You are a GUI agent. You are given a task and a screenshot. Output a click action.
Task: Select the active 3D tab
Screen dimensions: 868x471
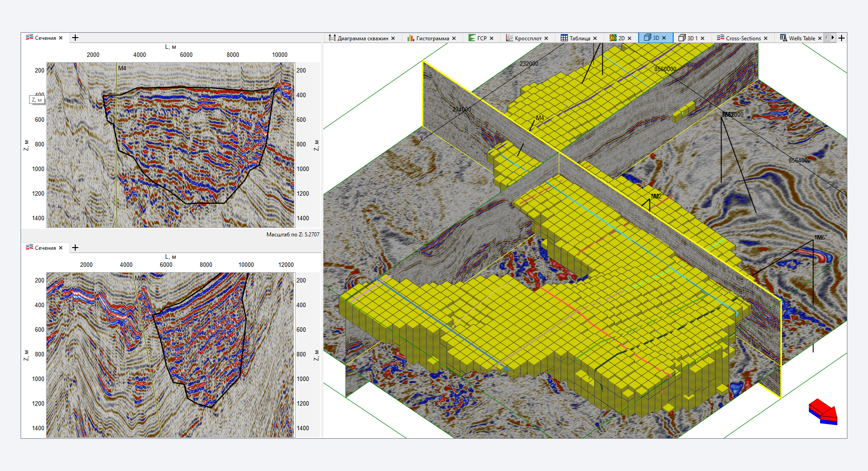coord(656,38)
